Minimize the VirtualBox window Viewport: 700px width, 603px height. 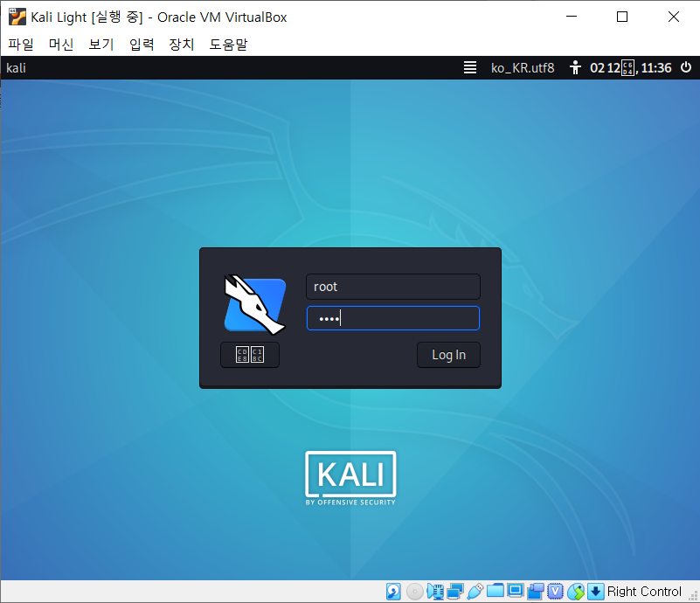572,17
